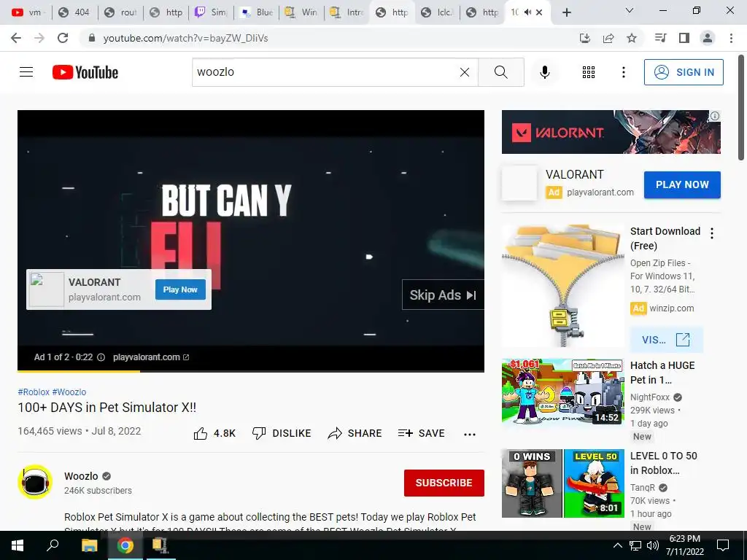Click the magnifier search button
This screenshot has height=560, width=747.
(500, 72)
